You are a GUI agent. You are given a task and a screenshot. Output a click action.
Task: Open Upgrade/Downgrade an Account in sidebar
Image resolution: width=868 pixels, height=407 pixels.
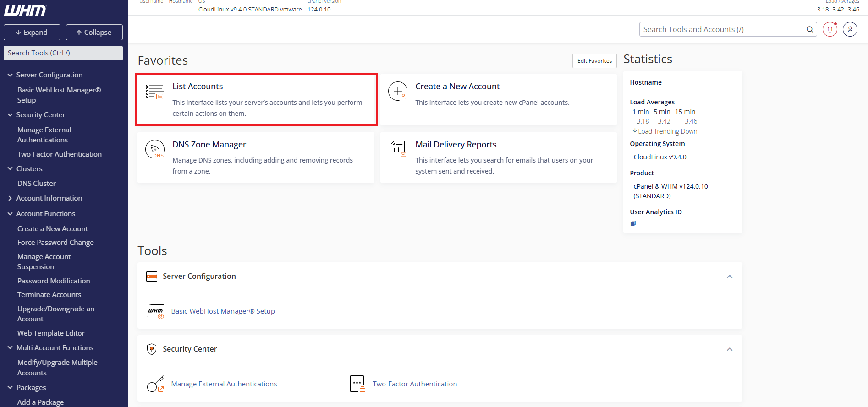(x=56, y=314)
